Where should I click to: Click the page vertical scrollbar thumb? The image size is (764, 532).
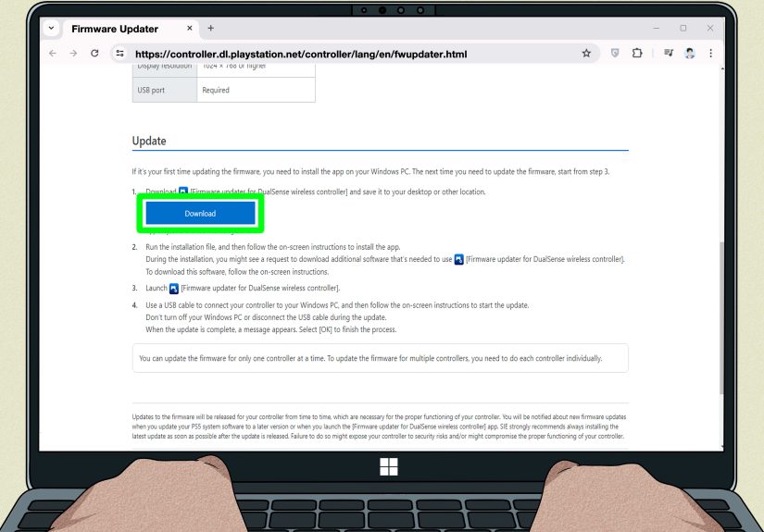[721, 317]
